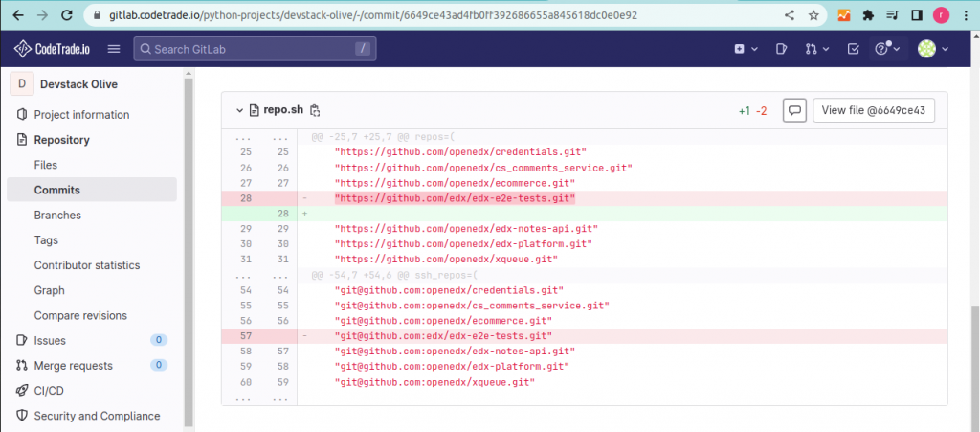Click the browser forward arrow

point(42,15)
